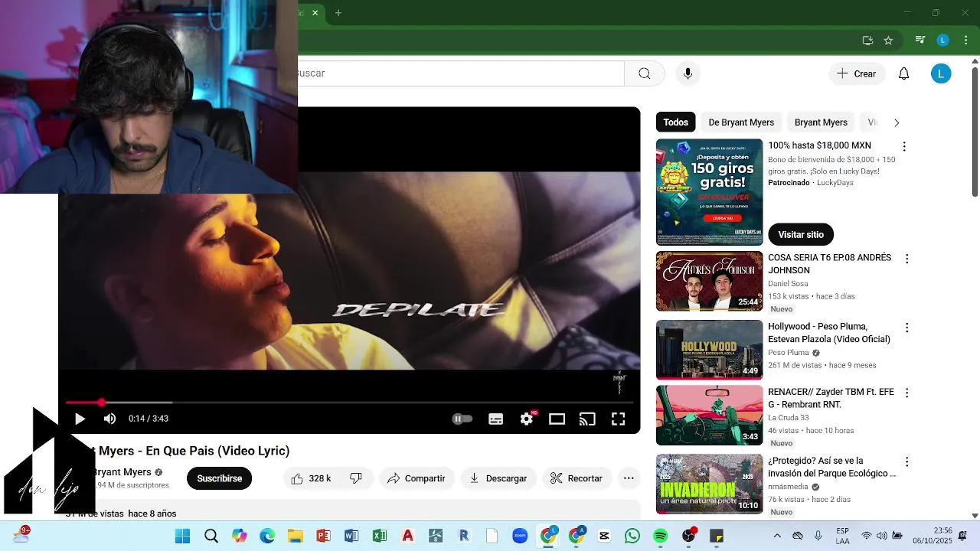The image size is (980, 551).
Task: Open the Hollywood Peso Pluma video title
Action: click(x=829, y=333)
